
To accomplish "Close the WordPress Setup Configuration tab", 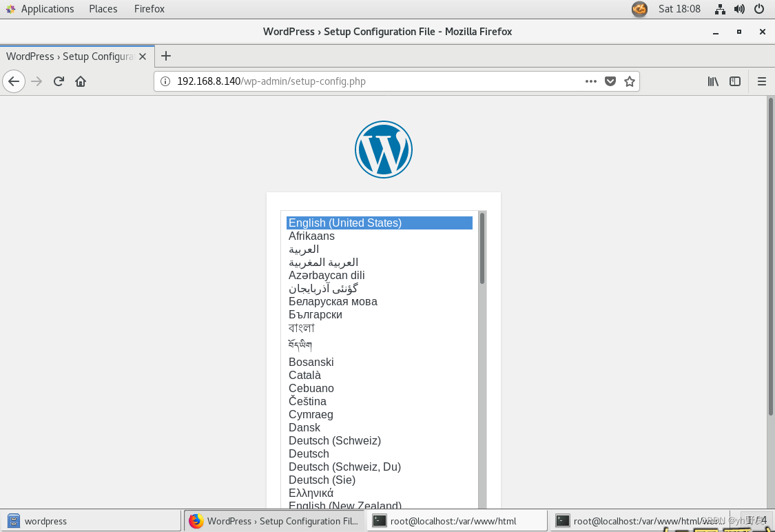I will [143, 57].
